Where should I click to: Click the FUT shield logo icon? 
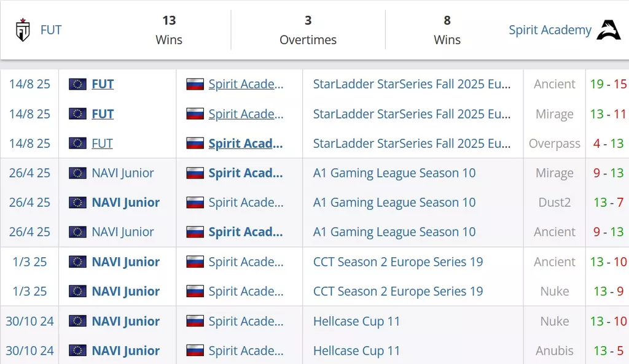coord(23,29)
